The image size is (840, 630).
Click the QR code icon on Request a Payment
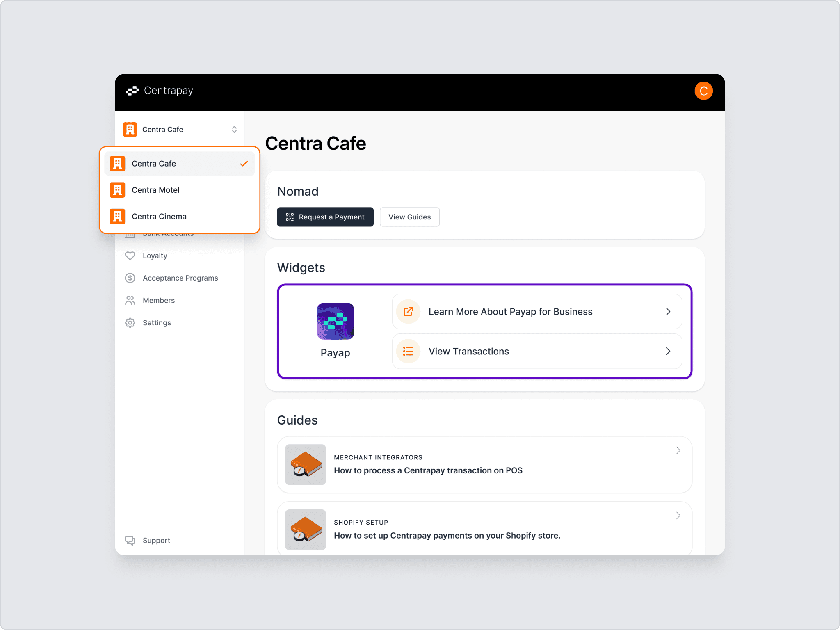pos(290,217)
